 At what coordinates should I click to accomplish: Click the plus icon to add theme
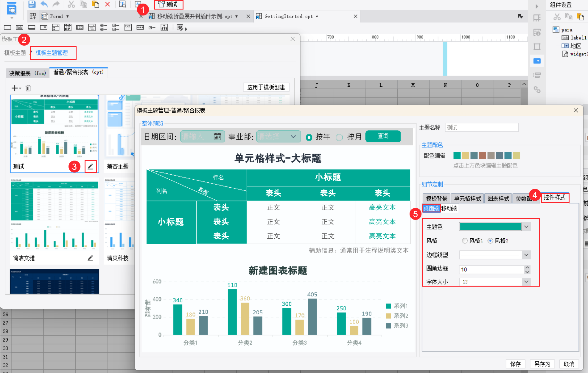pyautogui.click(x=14, y=88)
